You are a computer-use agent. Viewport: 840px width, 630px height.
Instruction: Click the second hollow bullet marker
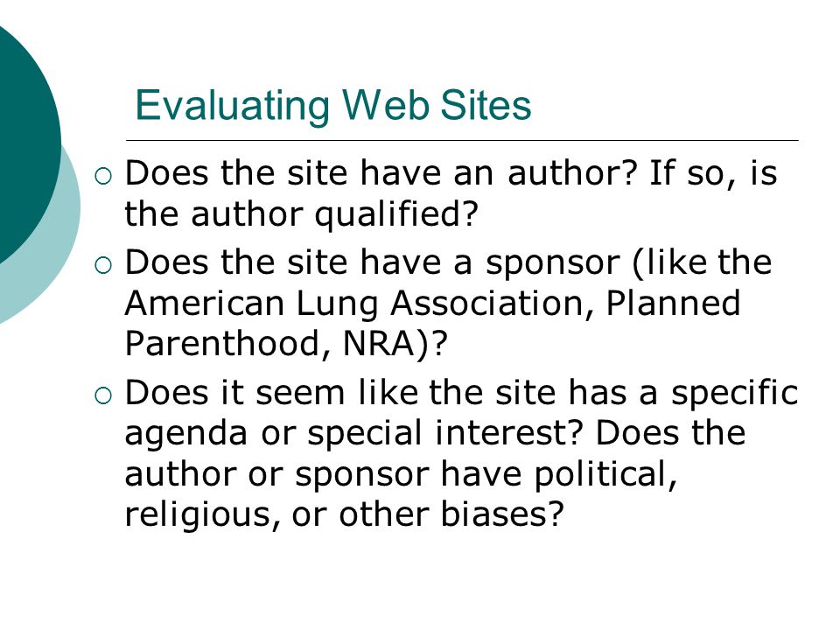click(x=103, y=265)
